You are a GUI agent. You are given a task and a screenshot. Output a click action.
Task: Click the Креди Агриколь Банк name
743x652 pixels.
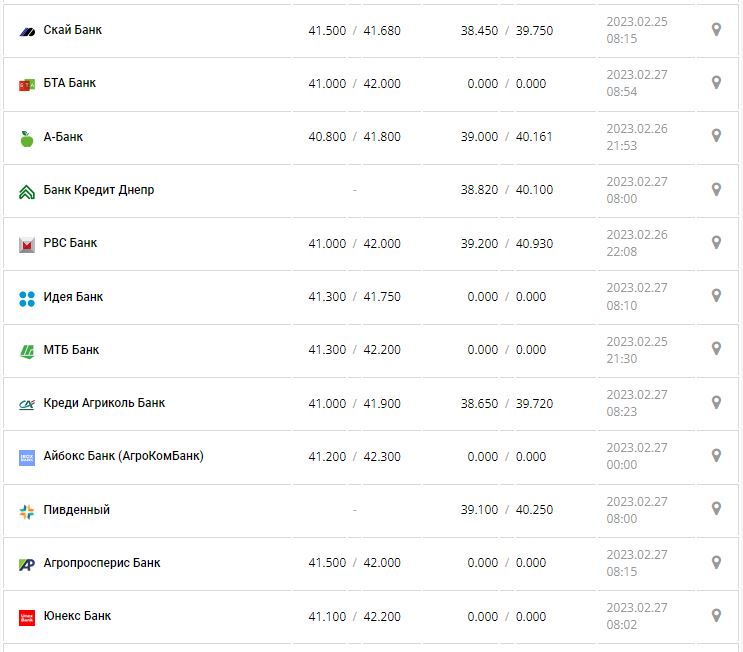104,403
